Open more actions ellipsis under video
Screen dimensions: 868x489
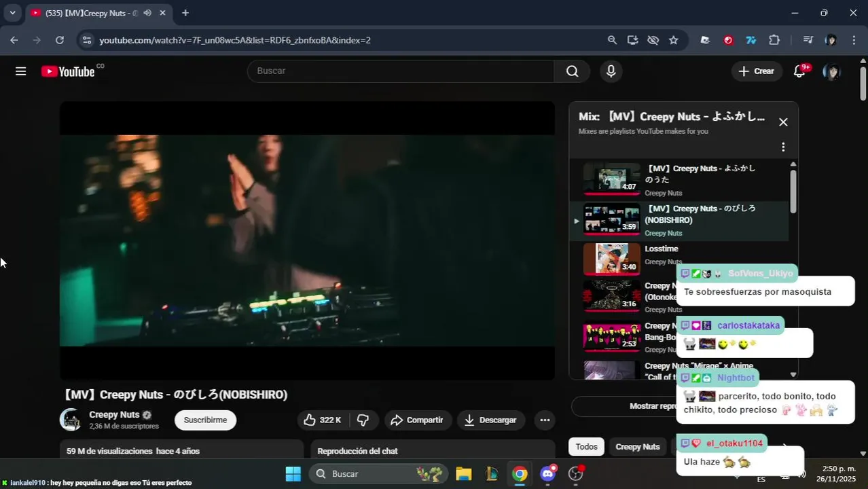tap(545, 420)
